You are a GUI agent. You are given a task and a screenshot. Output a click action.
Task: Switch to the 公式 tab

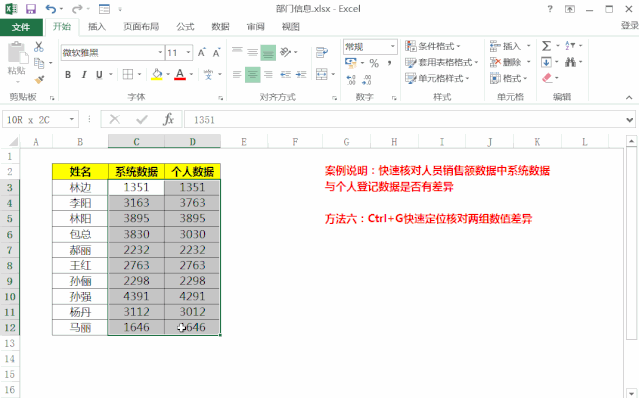pos(185,27)
